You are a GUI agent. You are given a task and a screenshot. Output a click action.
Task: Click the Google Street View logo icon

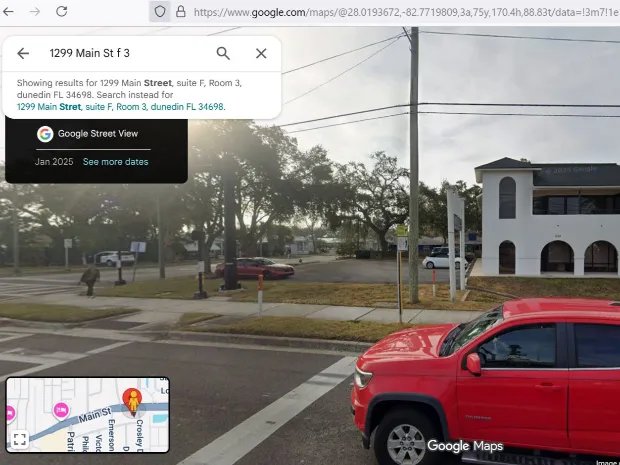45,134
